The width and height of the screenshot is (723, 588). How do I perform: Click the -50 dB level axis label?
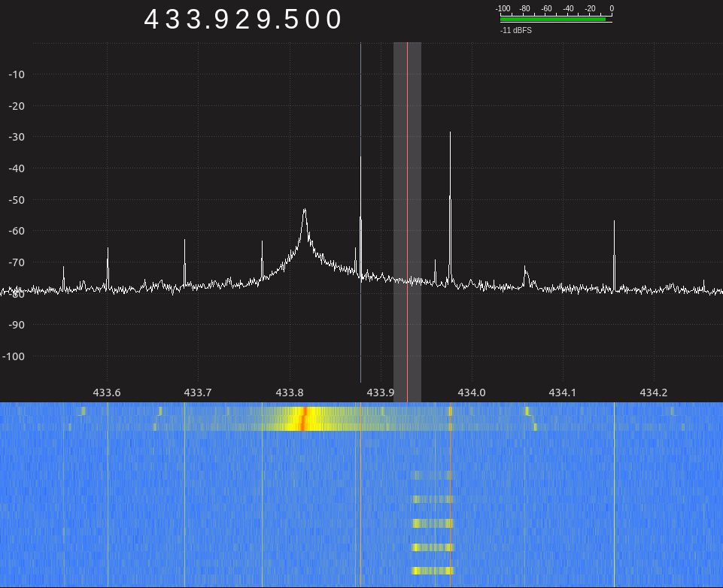click(x=17, y=200)
